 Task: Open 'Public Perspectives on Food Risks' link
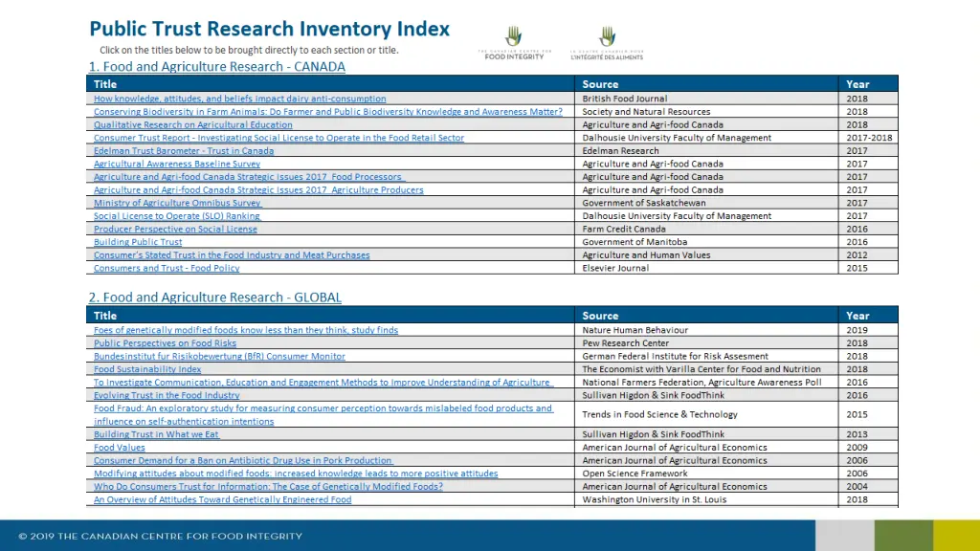165,343
